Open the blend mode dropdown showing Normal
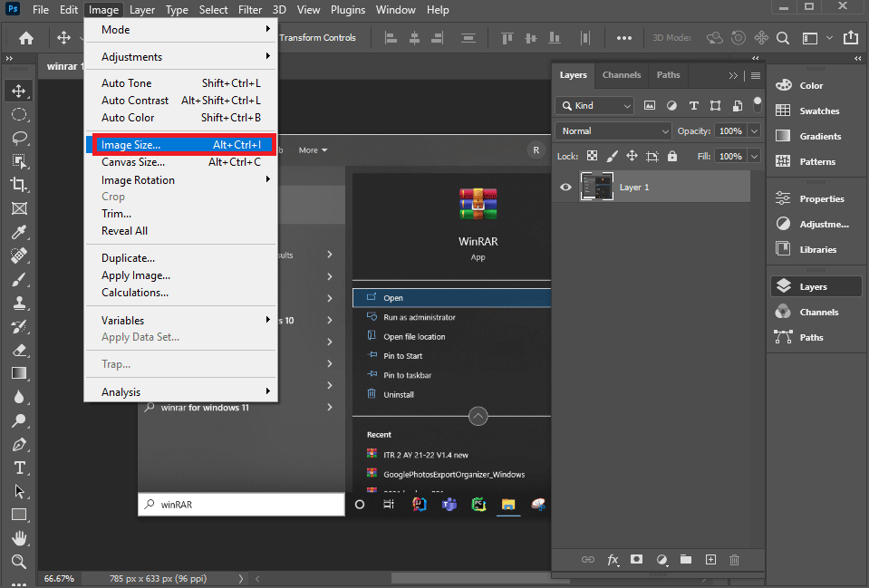 (x=613, y=130)
